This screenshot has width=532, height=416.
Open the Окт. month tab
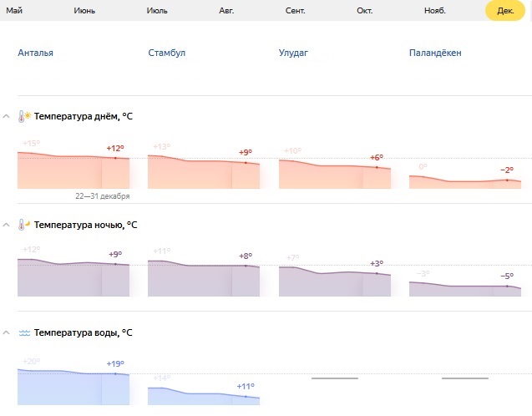click(365, 11)
